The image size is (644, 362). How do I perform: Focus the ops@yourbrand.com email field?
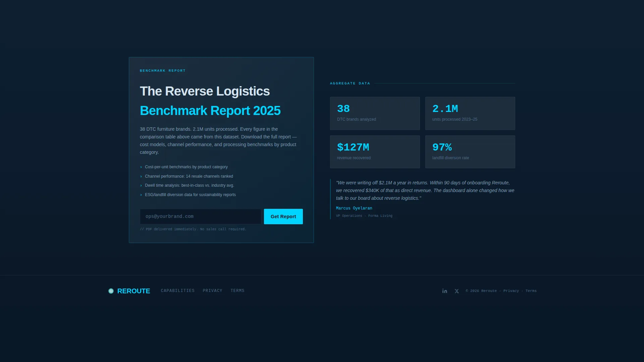pos(200,217)
